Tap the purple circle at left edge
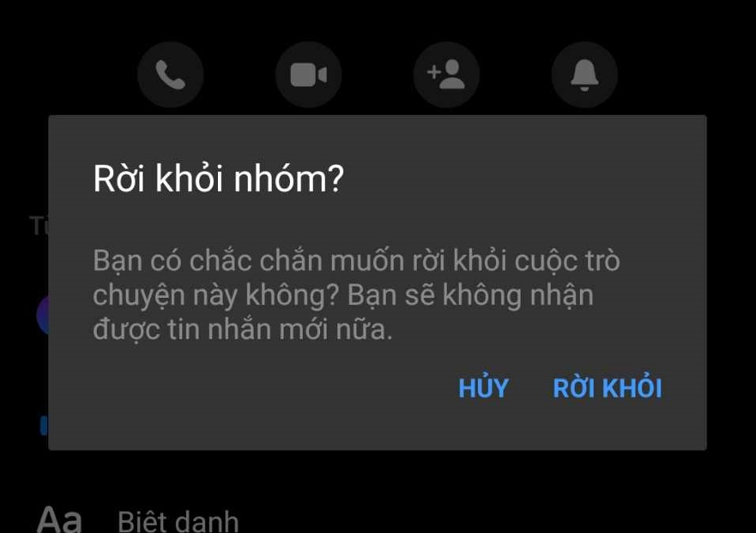Viewport: 756px width, 533px height. point(43,316)
